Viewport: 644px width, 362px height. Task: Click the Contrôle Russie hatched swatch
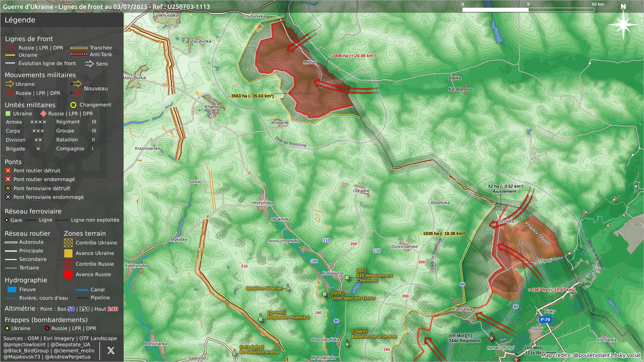click(68, 264)
